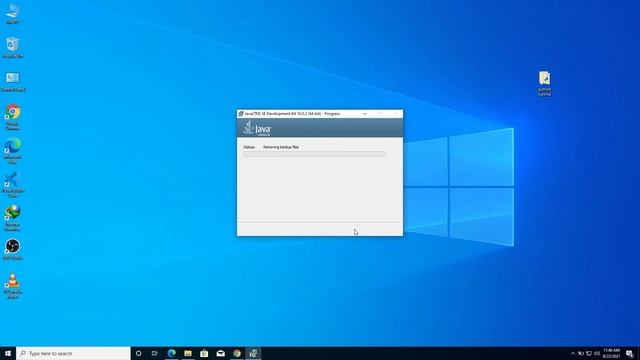
Task: Open Task View on the taskbar
Action: 155,353
